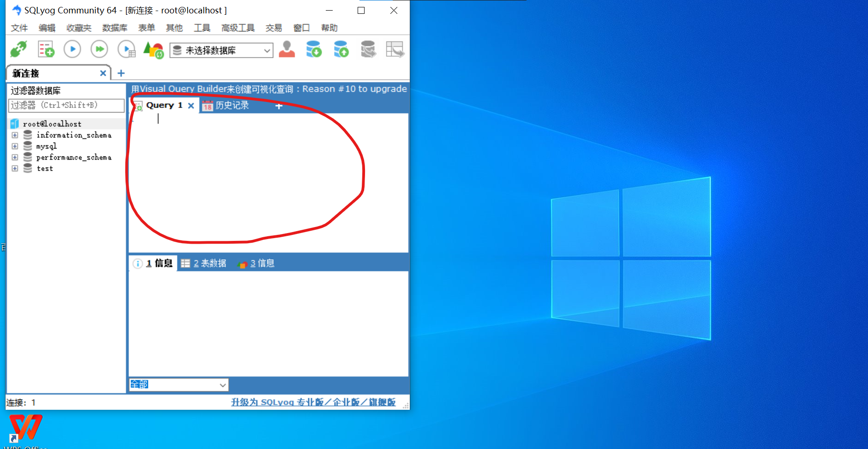Image resolution: width=868 pixels, height=449 pixels.
Task: Click the database icon beside test
Action: pyautogui.click(x=28, y=168)
